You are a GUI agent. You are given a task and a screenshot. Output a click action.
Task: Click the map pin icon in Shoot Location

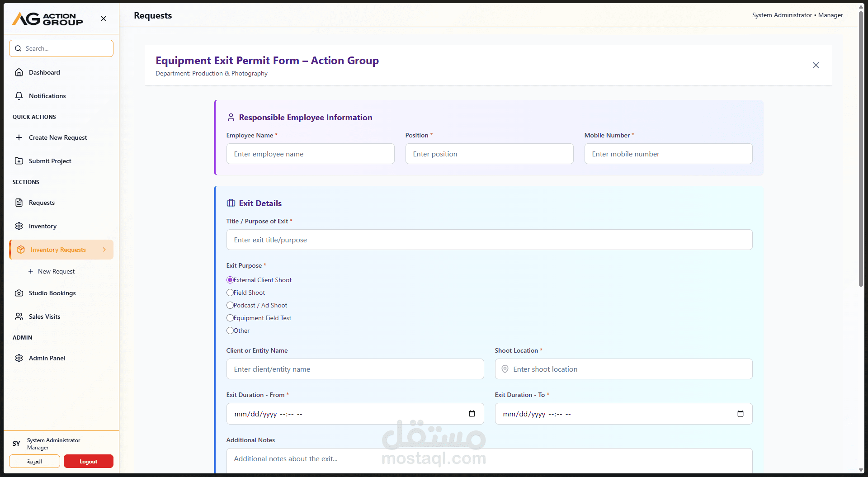(505, 369)
